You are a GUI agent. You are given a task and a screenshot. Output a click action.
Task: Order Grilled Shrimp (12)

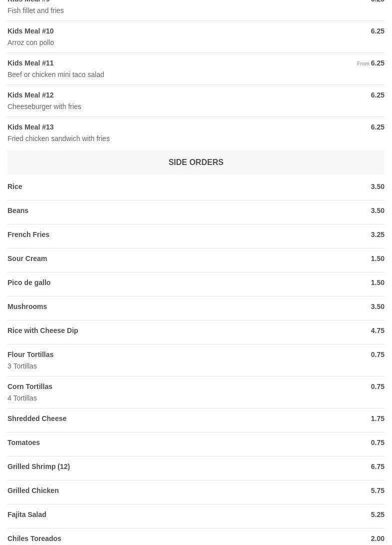point(38,467)
